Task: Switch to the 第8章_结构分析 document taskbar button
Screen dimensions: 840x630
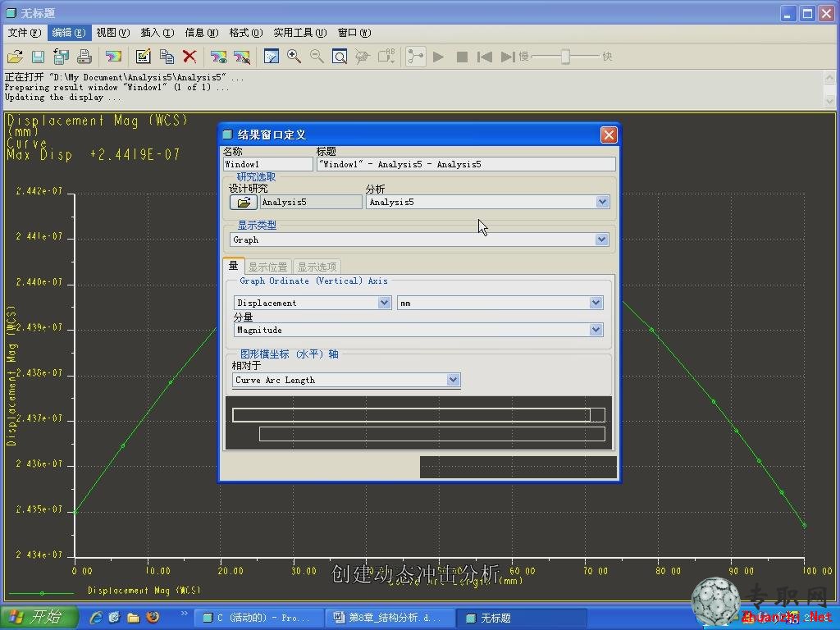Action: point(390,618)
